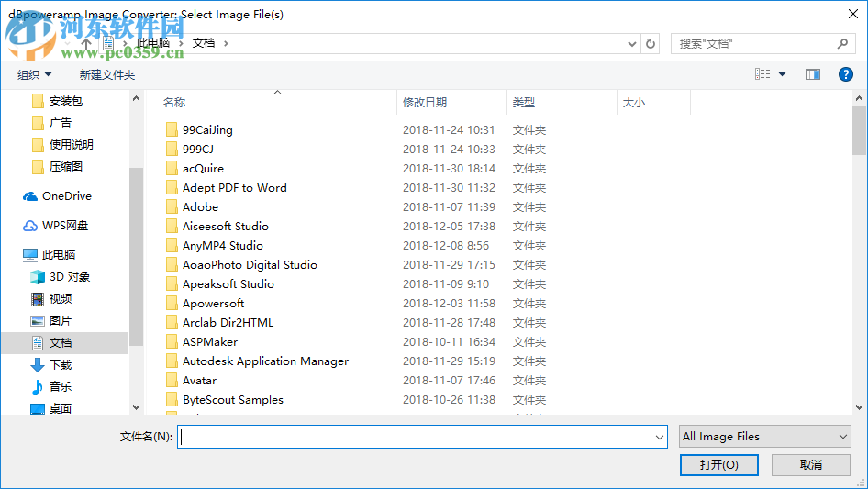Image resolution: width=868 pixels, height=489 pixels.
Task: Click the 音乐 note icon
Action: pyautogui.click(x=38, y=386)
